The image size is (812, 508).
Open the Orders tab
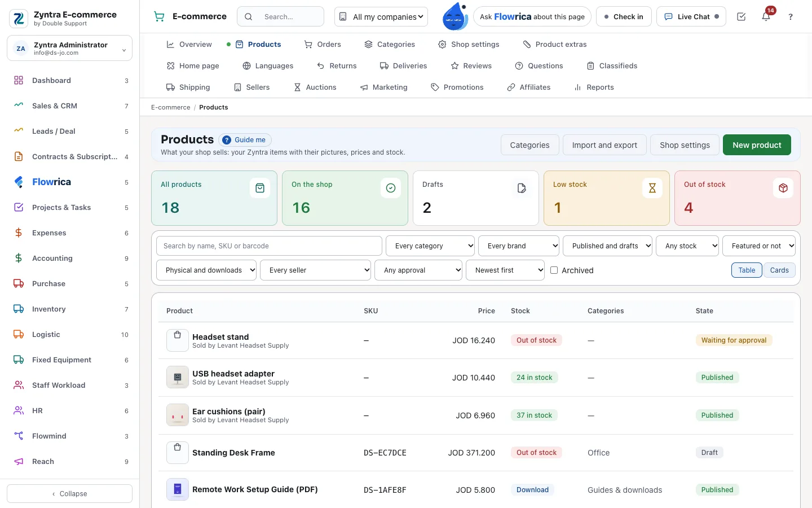[323, 45]
